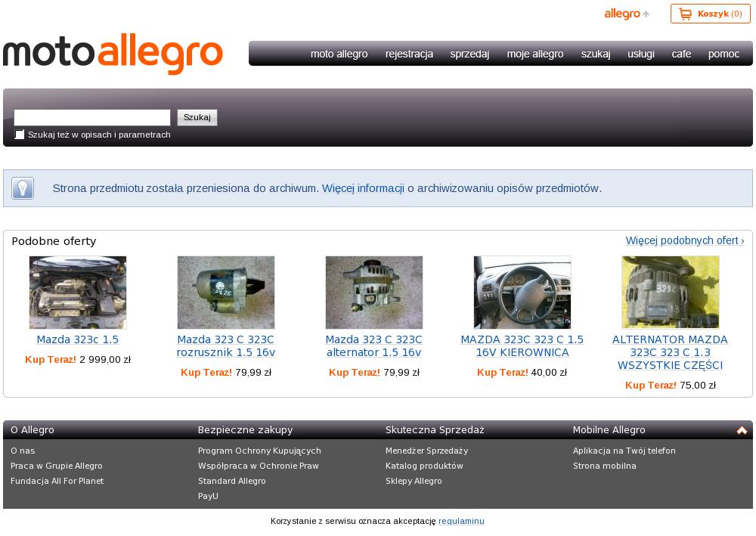Click the '2 999,00 zł' price text
The image size is (756, 536).
pos(105,360)
